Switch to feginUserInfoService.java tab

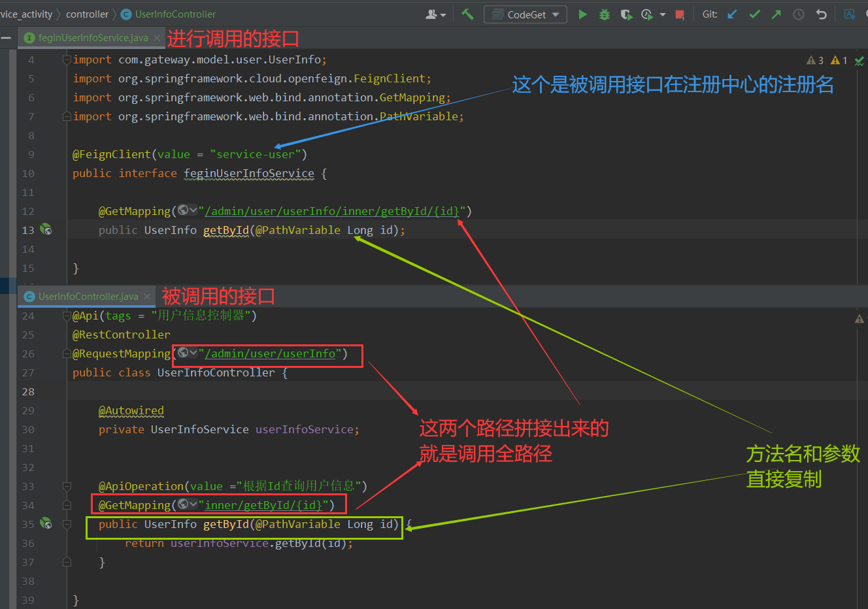pyautogui.click(x=93, y=38)
